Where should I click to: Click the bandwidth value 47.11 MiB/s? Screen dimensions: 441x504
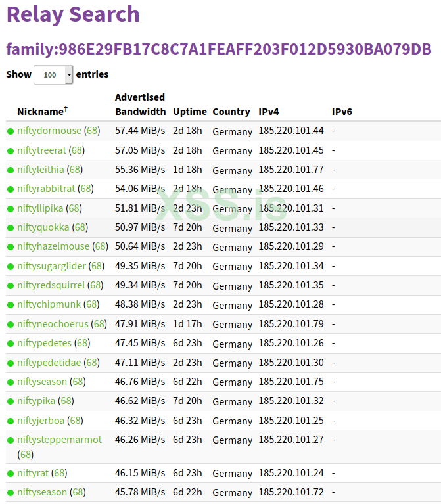pyautogui.click(x=140, y=363)
